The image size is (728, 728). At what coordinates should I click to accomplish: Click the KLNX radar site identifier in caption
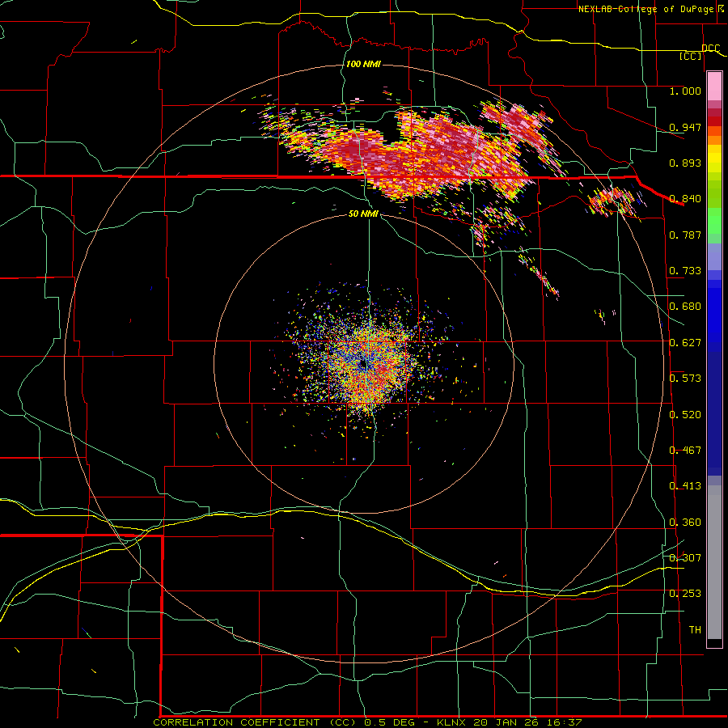453,722
